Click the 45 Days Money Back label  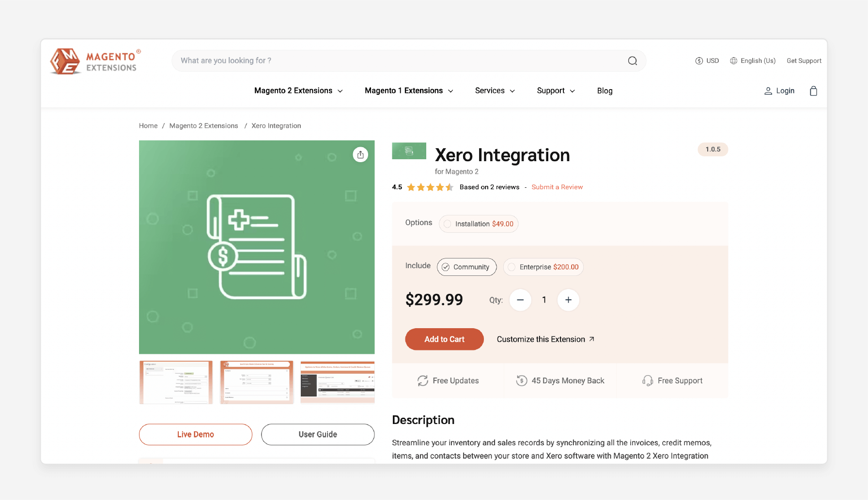pos(568,381)
